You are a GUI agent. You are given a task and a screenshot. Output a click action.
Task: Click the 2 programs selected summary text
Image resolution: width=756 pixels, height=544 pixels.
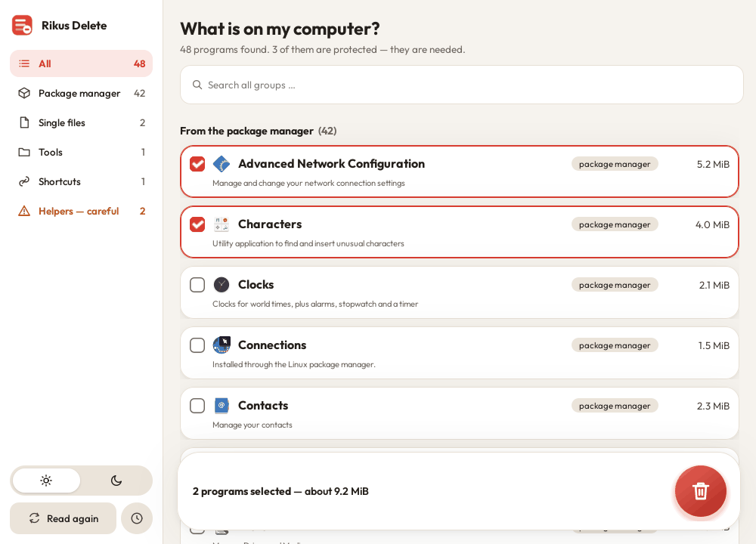pyautogui.click(x=280, y=491)
